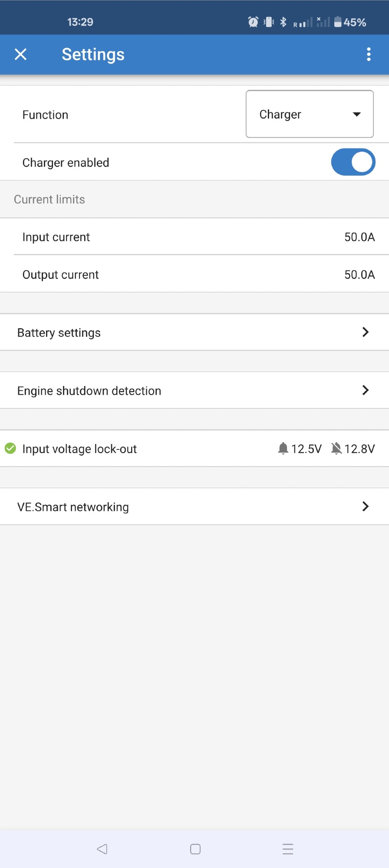389x868 pixels.
Task: Toggle the Charger enabled switch
Action: (x=353, y=162)
